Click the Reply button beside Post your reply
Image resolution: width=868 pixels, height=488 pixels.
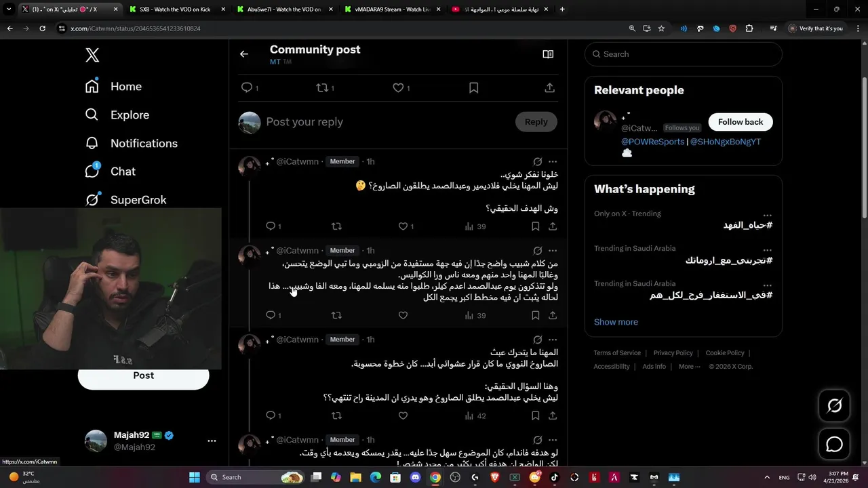point(536,122)
